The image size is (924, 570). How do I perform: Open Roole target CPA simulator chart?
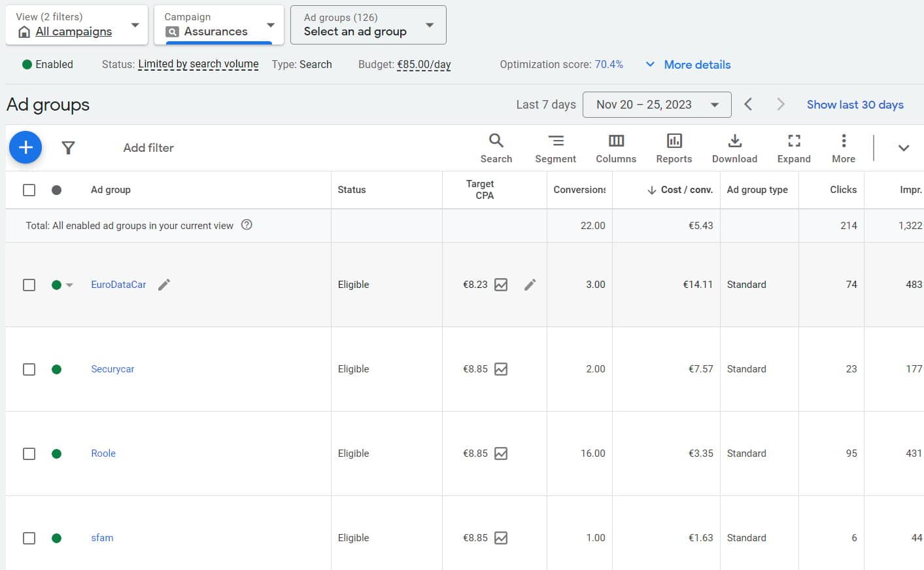(501, 454)
